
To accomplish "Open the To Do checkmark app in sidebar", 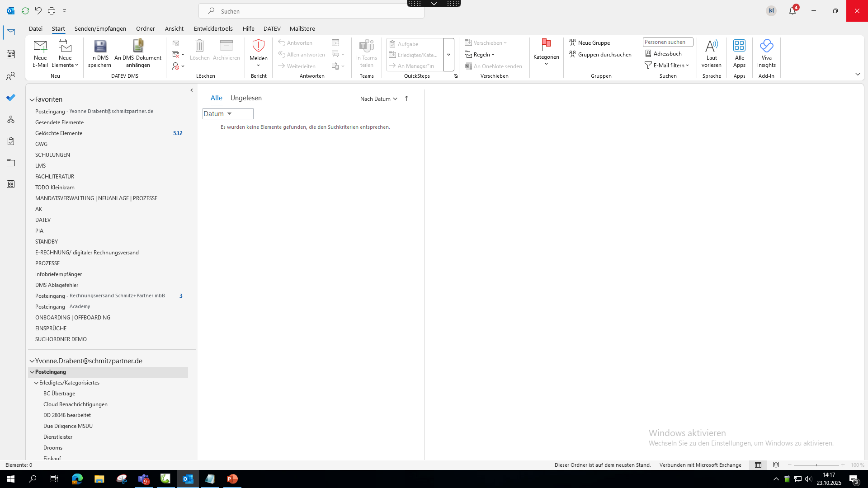I will pyautogui.click(x=11, y=98).
